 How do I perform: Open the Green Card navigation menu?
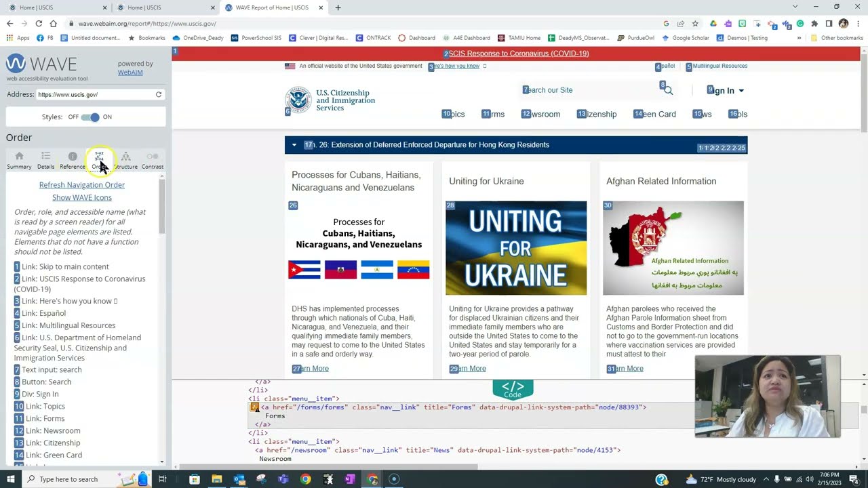[x=654, y=114]
